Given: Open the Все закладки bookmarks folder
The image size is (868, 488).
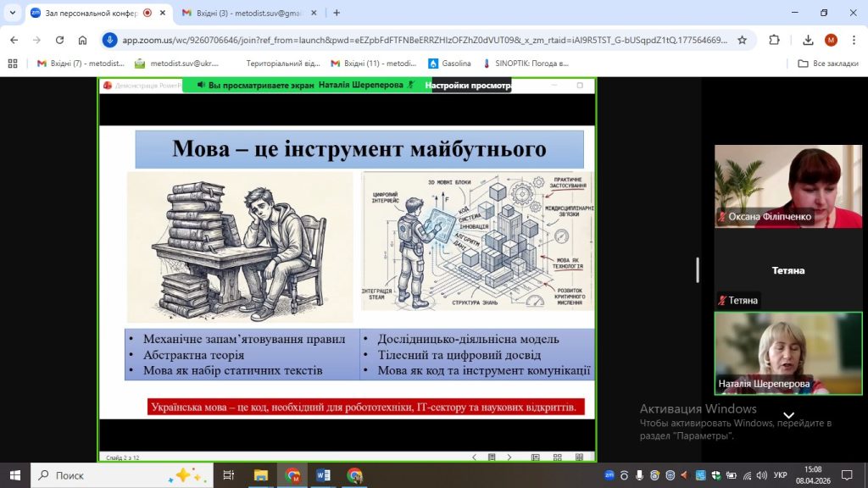Looking at the screenshot, I should 827,64.
